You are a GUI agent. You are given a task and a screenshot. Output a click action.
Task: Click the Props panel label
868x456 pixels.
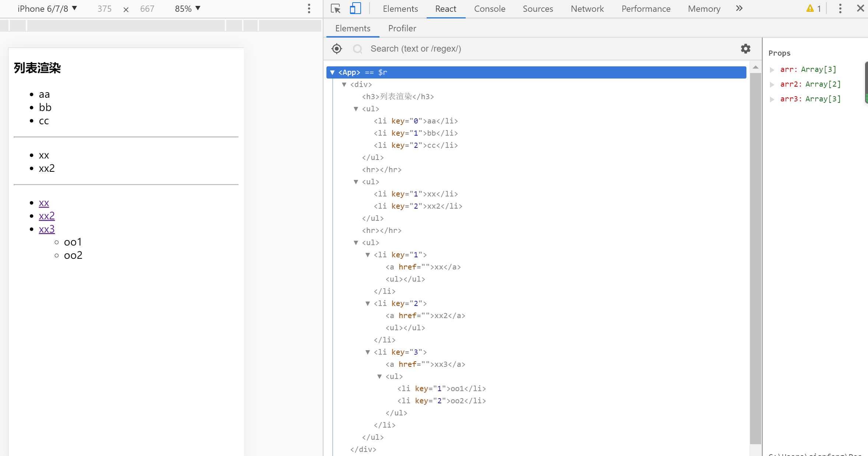coord(779,53)
